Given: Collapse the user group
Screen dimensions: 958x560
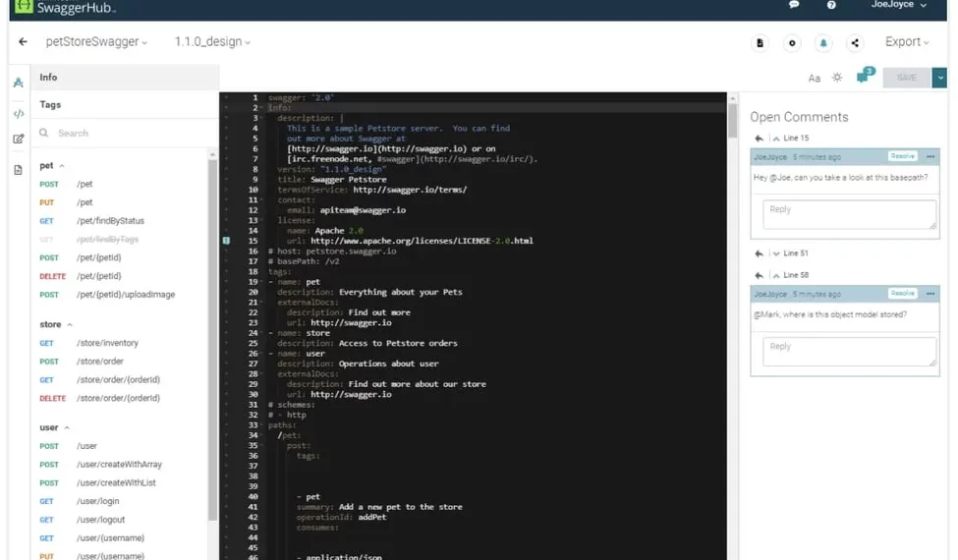Looking at the screenshot, I should (x=67, y=428).
